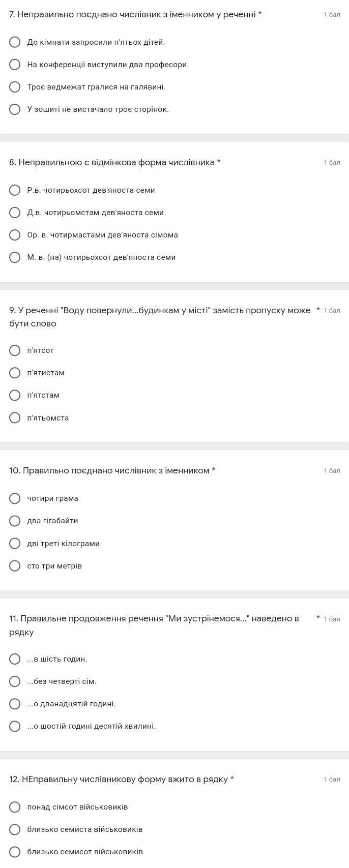Viewport: 349px width, 868px height.
Task: Select the 'чотири грама' radio option
Action: [x=15, y=498]
